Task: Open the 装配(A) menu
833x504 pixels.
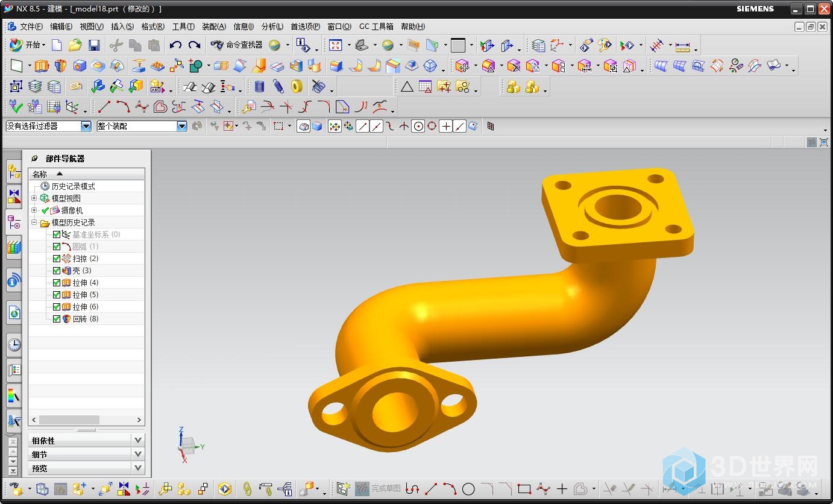Action: tap(214, 27)
